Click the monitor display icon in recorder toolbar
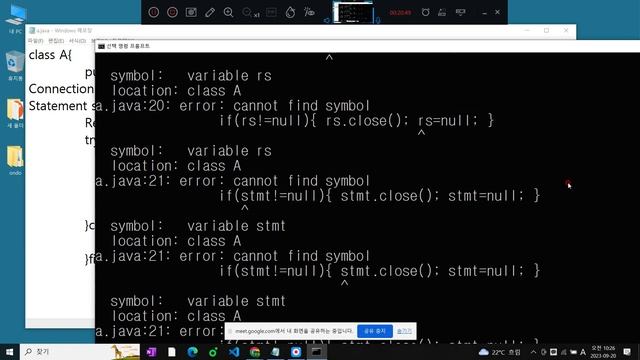Viewport: 640px width, 360px height. coord(460,12)
